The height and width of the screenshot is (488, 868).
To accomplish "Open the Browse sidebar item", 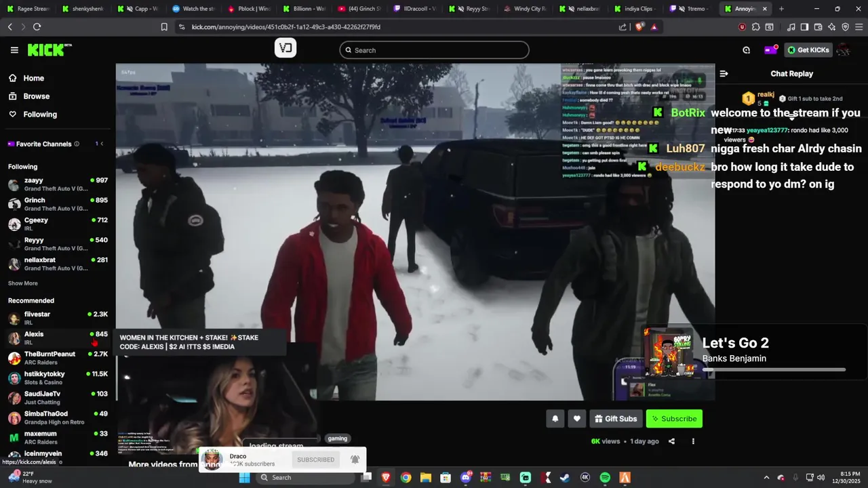I will click(58, 96).
